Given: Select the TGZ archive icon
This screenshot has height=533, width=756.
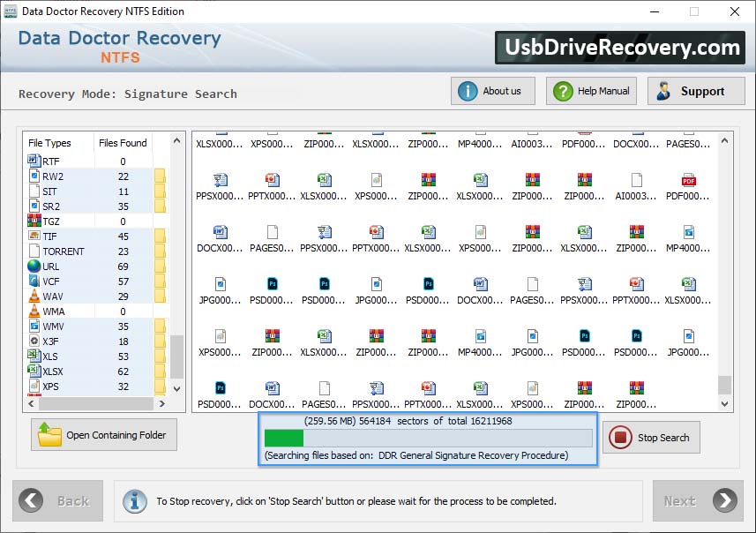Looking at the screenshot, I should (x=34, y=221).
